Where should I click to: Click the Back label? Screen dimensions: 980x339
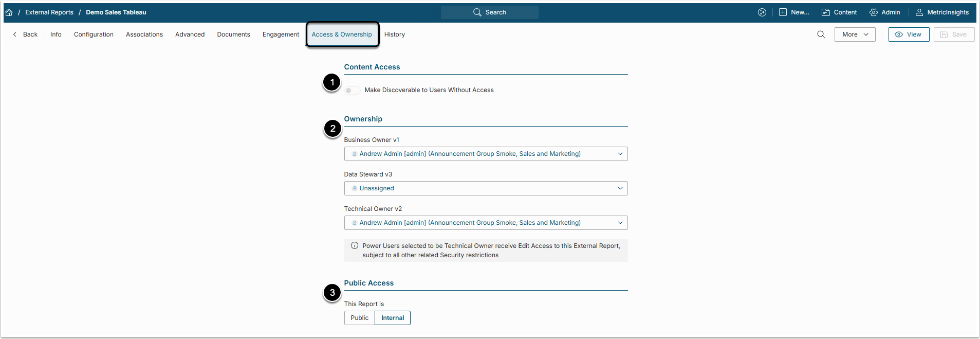pyautogui.click(x=30, y=34)
